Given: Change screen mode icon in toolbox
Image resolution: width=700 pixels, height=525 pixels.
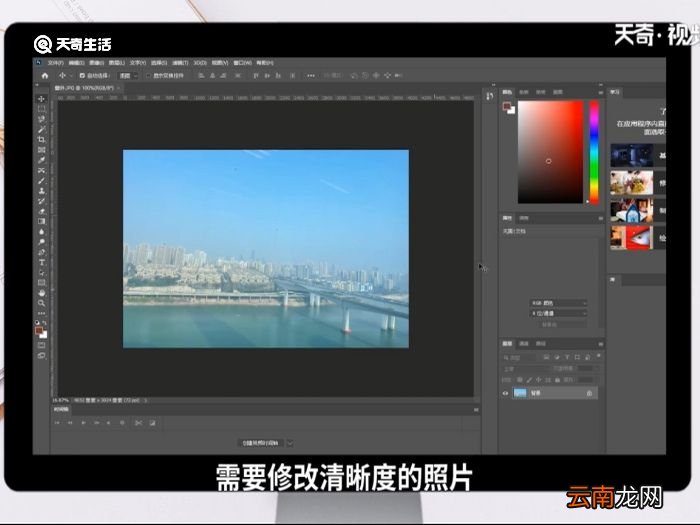Looking at the screenshot, I should pos(42,356).
